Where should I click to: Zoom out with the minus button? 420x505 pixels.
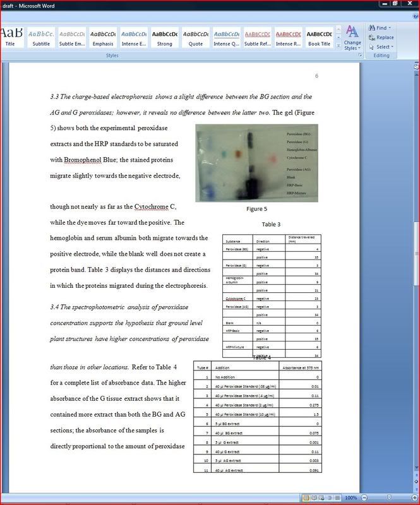(364, 497)
